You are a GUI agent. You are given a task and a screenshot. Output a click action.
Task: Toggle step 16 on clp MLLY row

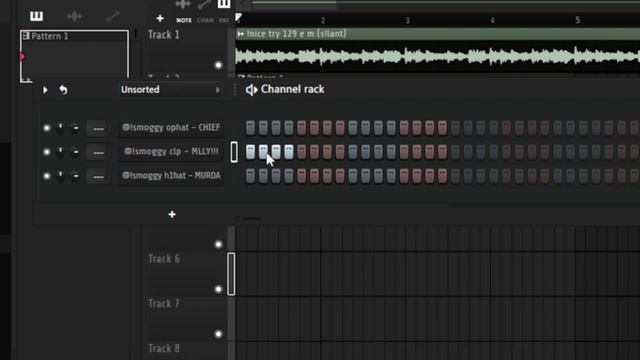pos(442,152)
